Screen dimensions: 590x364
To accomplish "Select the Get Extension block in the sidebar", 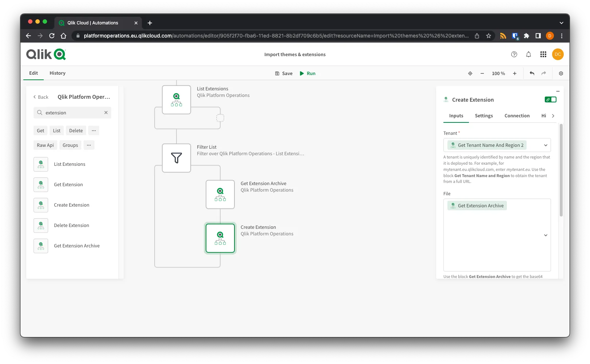I will point(68,184).
